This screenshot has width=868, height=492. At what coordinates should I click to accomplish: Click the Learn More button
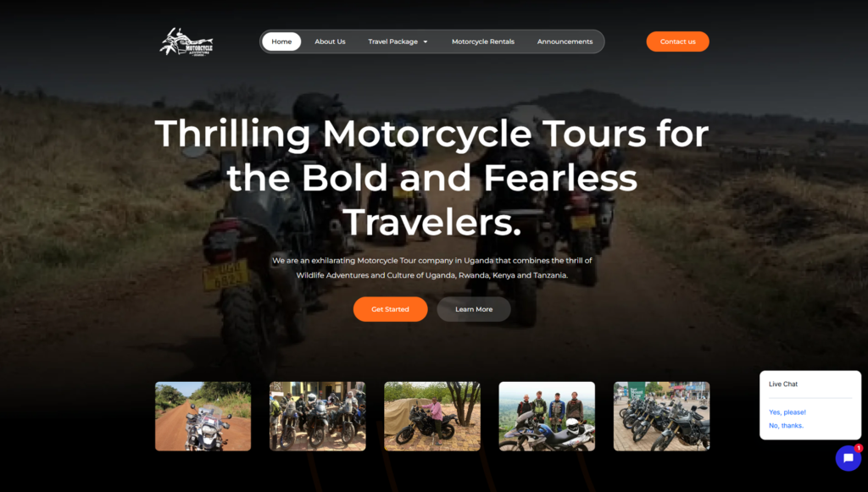tap(474, 309)
